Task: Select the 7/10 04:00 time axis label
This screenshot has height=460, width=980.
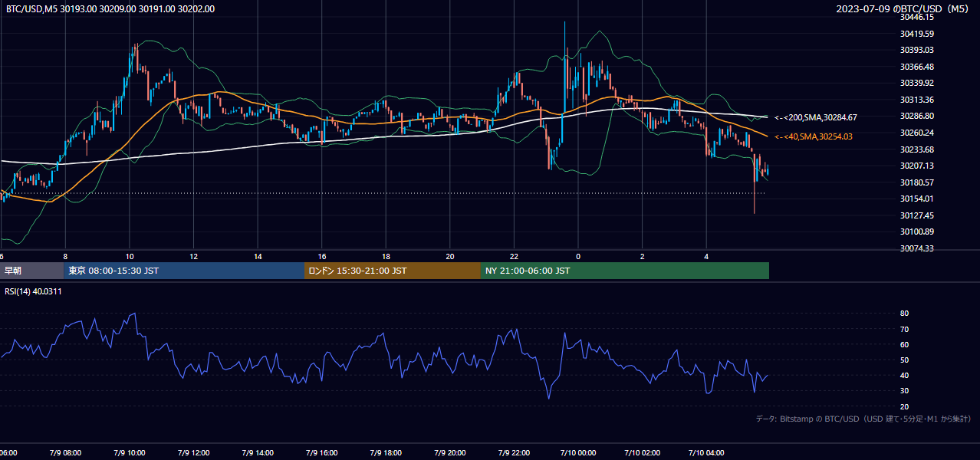Action: pyautogui.click(x=707, y=453)
